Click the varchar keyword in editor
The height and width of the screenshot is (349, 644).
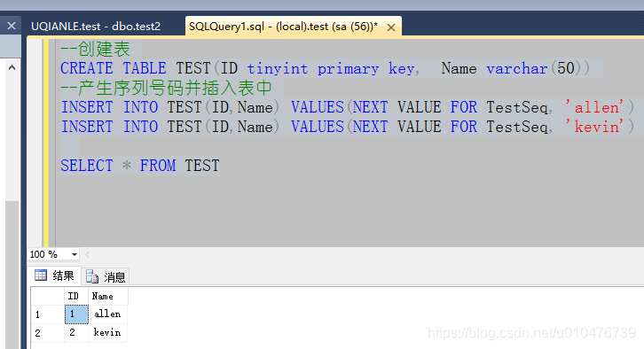click(517, 68)
